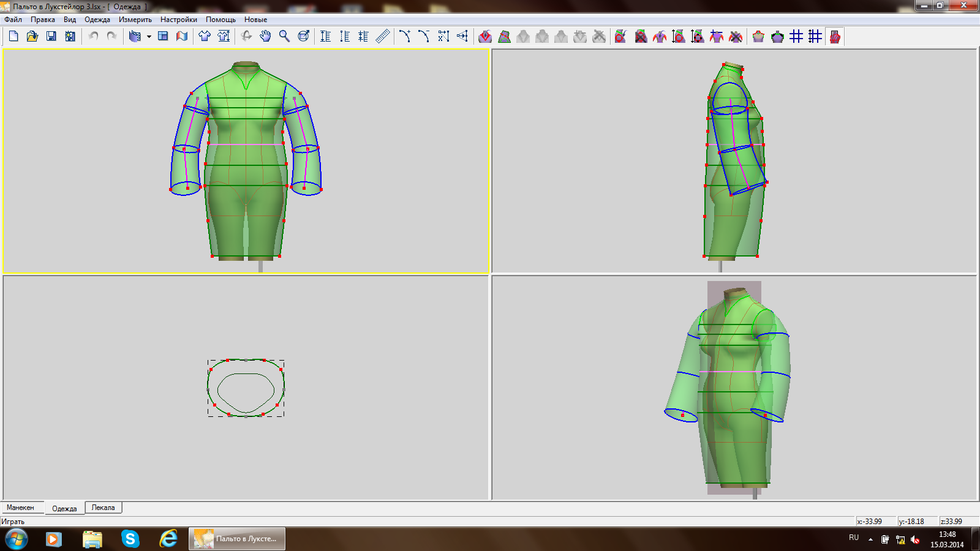The image size is (980, 551).
Task: Open the Одежда menu
Action: (97, 20)
